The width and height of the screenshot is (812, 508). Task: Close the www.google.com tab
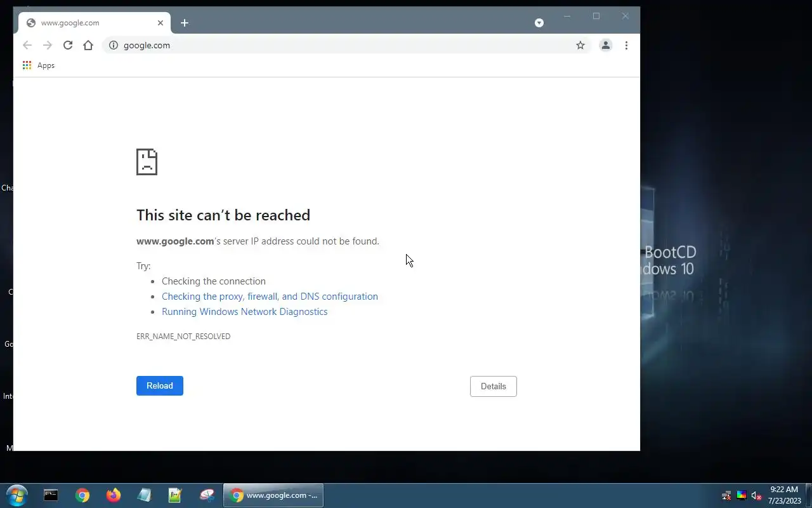(x=160, y=23)
